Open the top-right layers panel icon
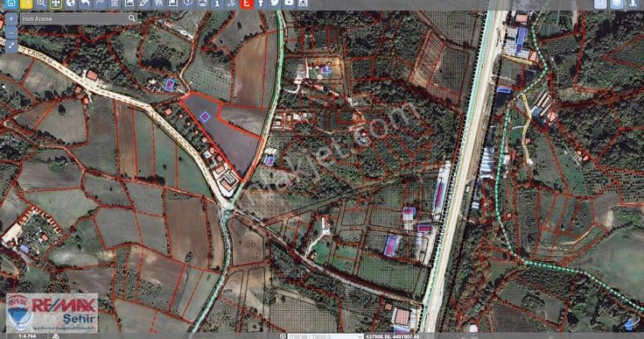This screenshot has height=339, width=644. click(617, 4)
